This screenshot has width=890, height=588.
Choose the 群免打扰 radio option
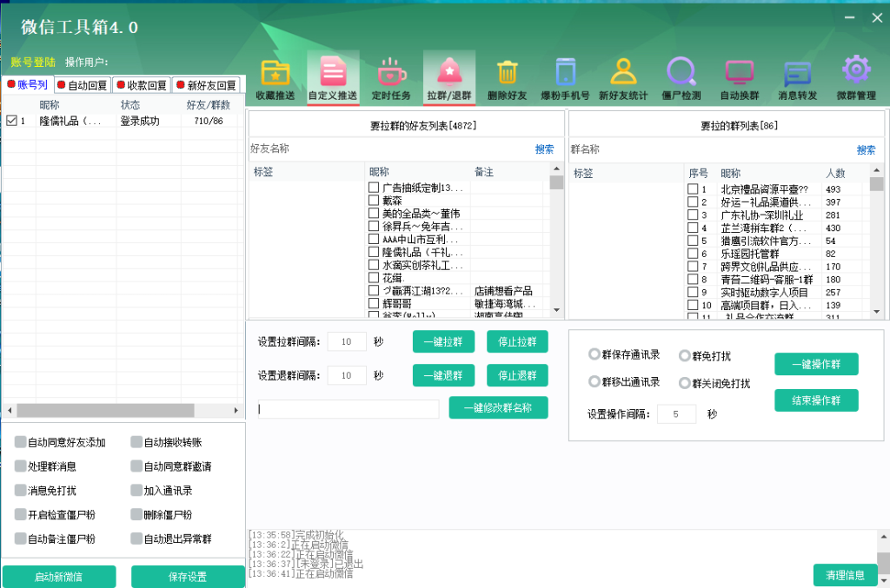click(685, 355)
